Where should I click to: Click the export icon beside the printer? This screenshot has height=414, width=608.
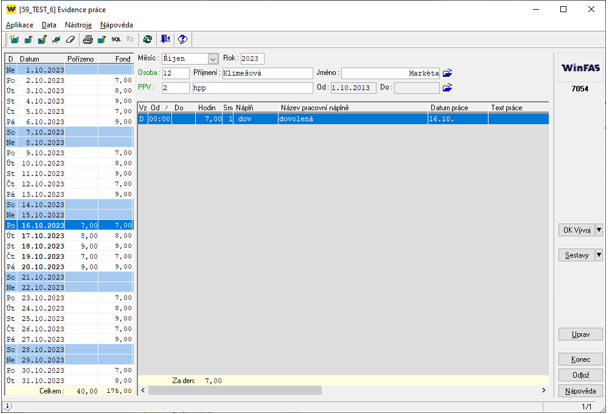click(102, 39)
